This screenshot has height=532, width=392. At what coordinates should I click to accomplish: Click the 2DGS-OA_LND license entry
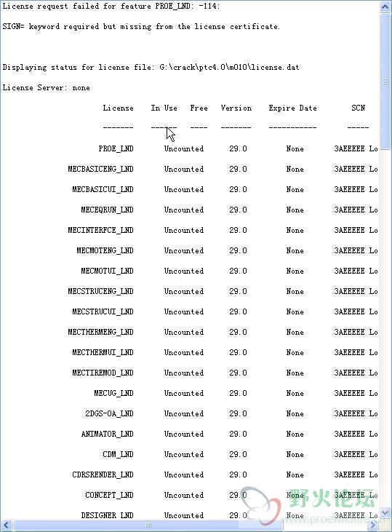pos(109,413)
